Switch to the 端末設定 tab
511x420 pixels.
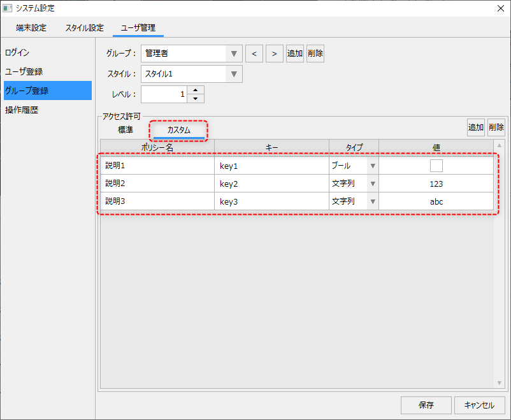(x=32, y=28)
